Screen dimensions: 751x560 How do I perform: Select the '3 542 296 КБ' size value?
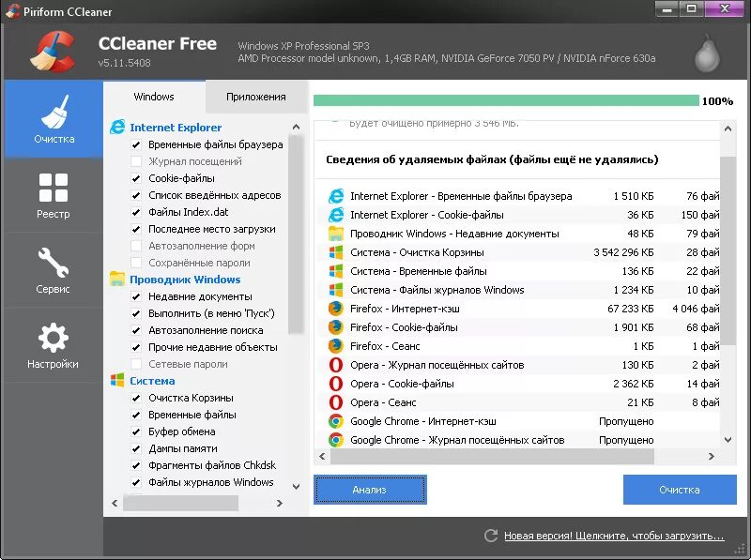623,252
